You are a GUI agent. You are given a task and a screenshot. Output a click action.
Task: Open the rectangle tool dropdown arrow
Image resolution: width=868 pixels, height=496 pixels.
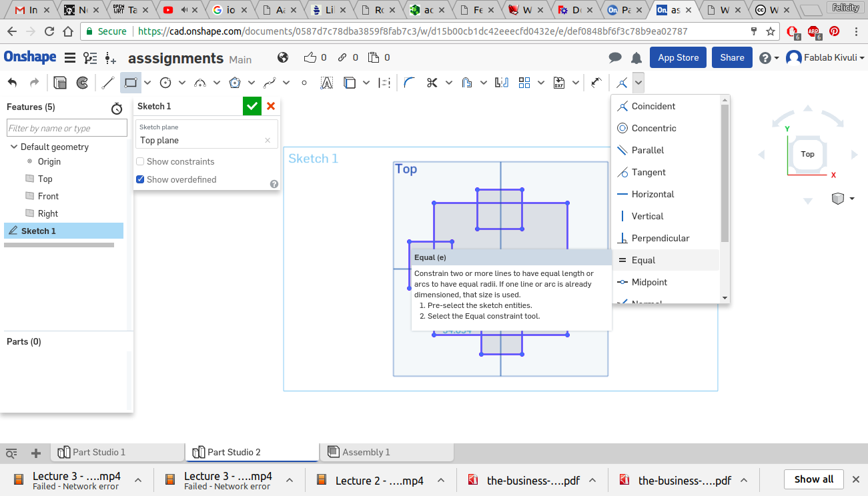coord(147,83)
